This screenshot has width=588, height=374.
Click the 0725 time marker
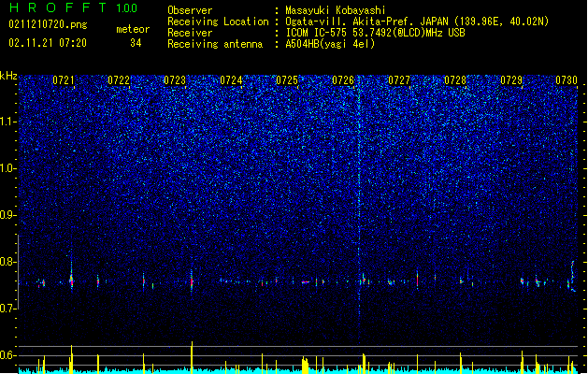287,80
